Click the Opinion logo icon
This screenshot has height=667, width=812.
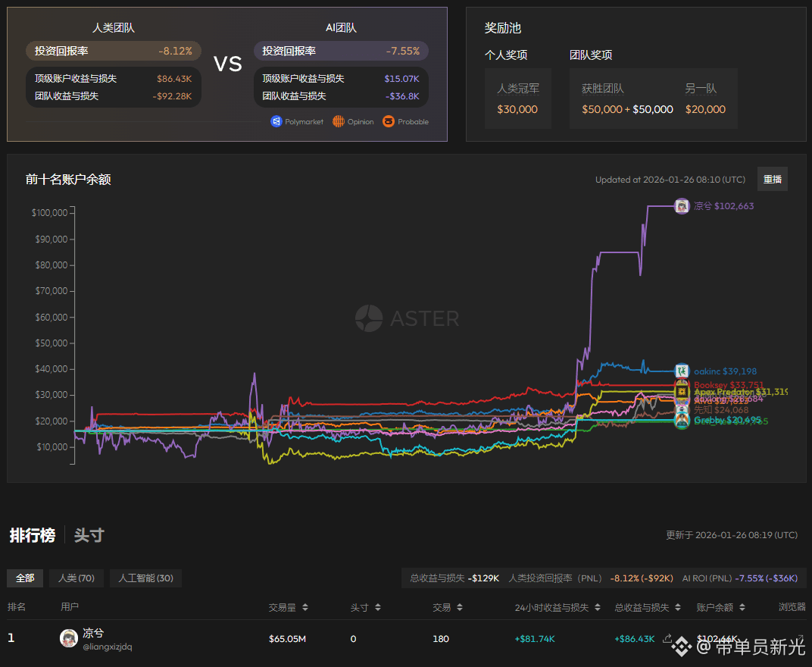point(339,121)
